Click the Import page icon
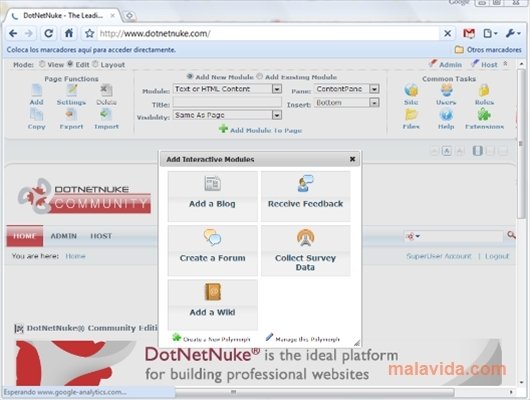Viewport: 530px width, 400px height. pos(106,114)
